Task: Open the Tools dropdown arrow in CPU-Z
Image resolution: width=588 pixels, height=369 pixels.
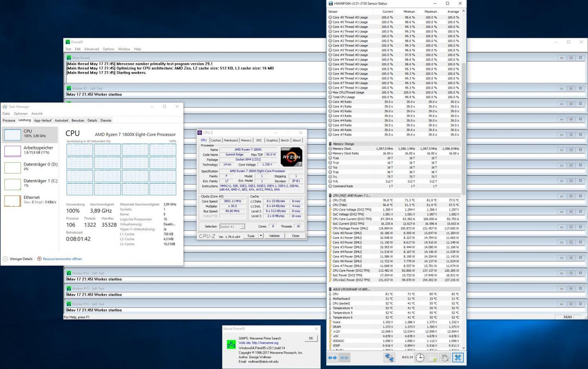Action: [x=261, y=236]
